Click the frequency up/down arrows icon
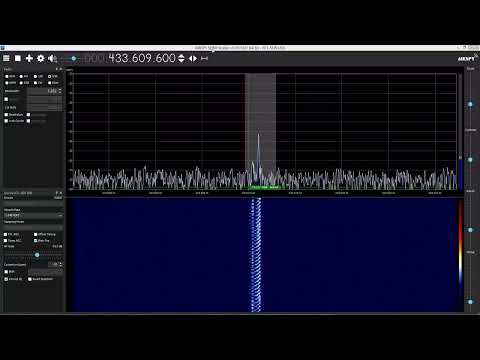This screenshot has height=360, width=480. (x=181, y=59)
